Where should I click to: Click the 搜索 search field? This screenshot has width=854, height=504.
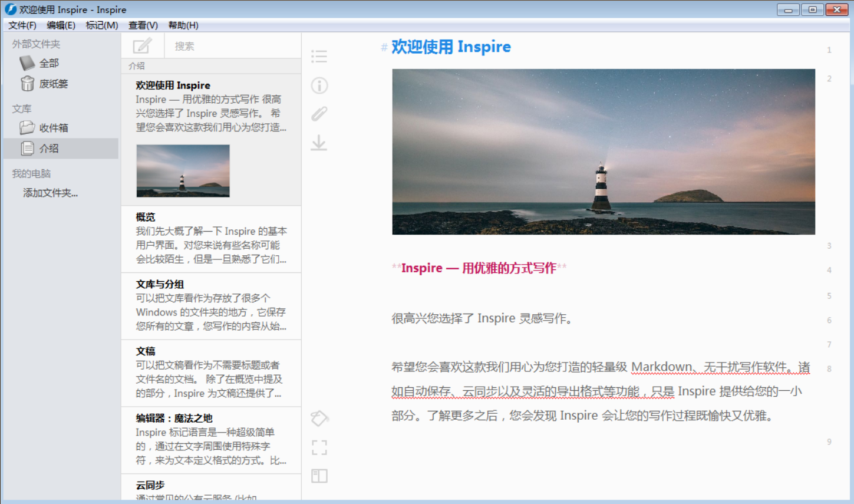(x=230, y=46)
